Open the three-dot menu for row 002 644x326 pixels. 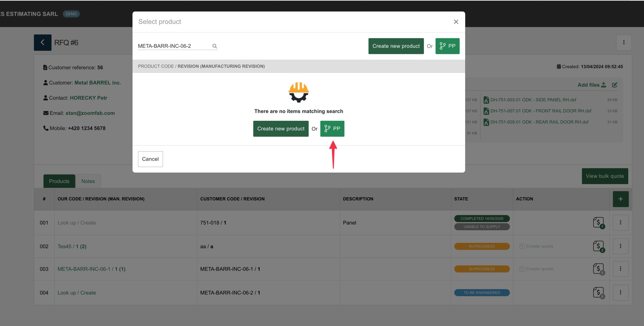click(x=620, y=246)
